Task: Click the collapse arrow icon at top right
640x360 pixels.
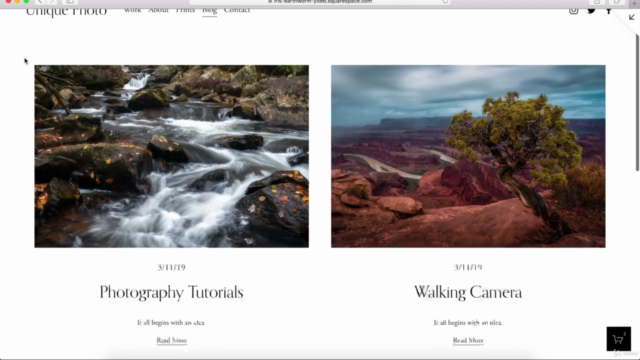Action: click(631, 17)
